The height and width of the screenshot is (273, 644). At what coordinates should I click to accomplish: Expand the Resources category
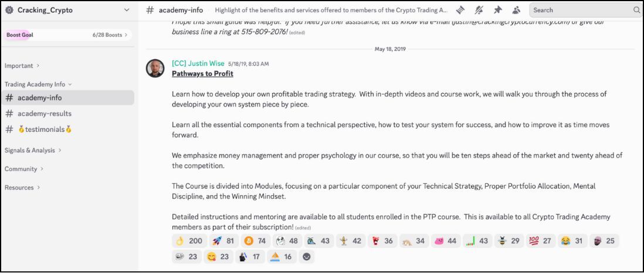tap(22, 187)
